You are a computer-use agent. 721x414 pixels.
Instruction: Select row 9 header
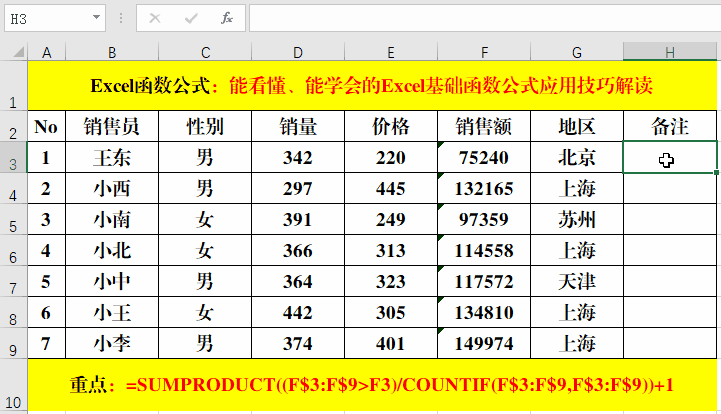(x=13, y=343)
